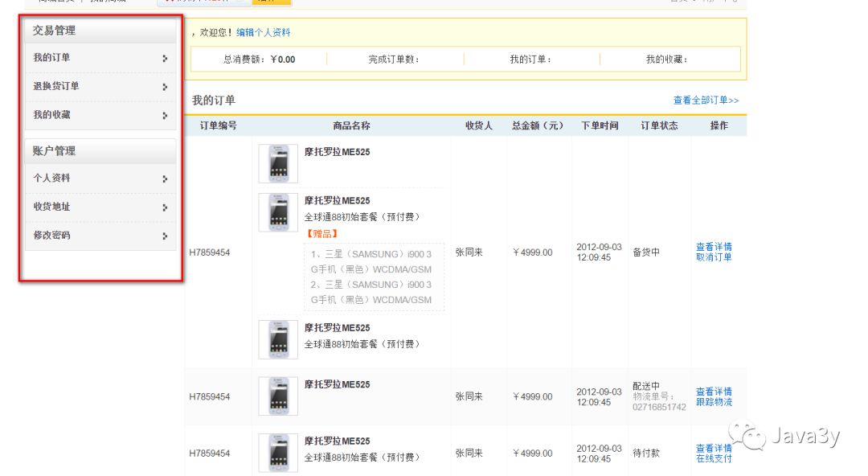
Task: Click 待付款 order status
Action: click(x=646, y=453)
